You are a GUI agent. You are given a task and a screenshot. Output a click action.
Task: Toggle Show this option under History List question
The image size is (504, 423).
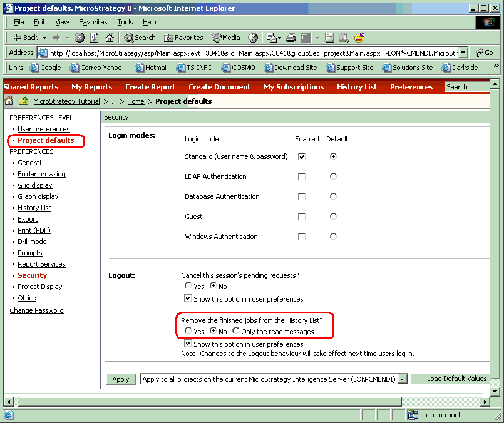pyautogui.click(x=188, y=344)
